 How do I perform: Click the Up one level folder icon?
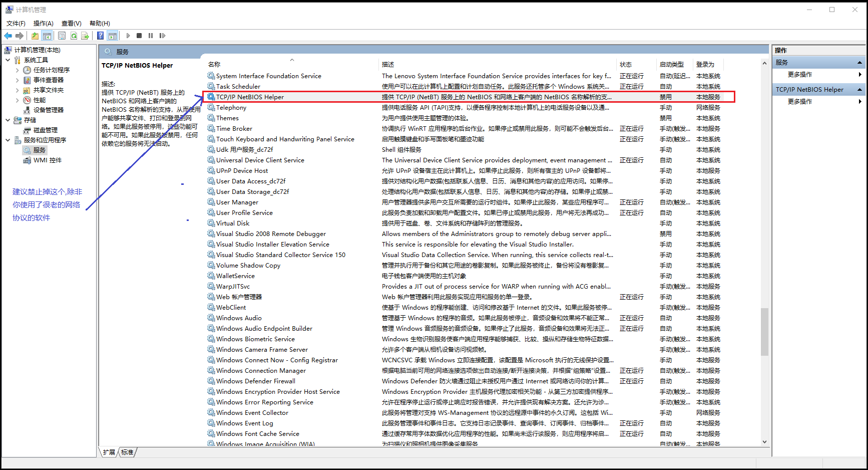(x=35, y=36)
